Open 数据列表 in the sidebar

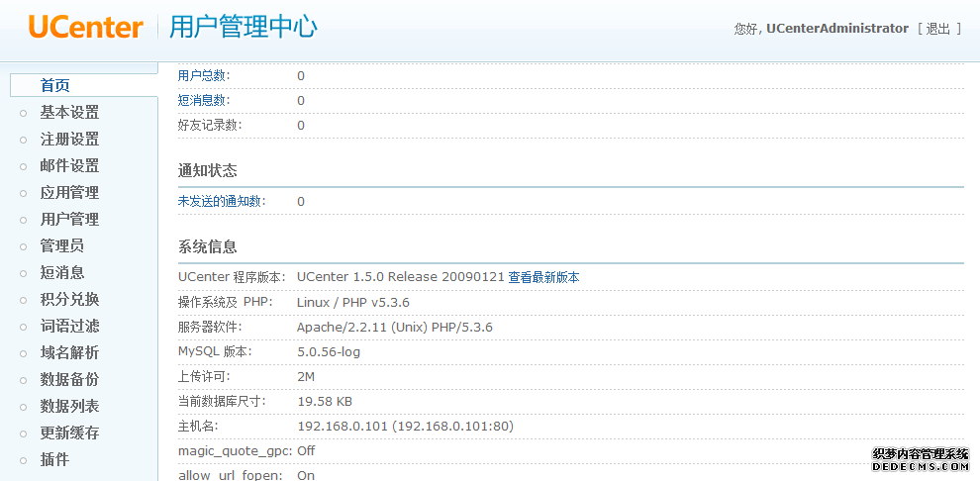tap(69, 407)
